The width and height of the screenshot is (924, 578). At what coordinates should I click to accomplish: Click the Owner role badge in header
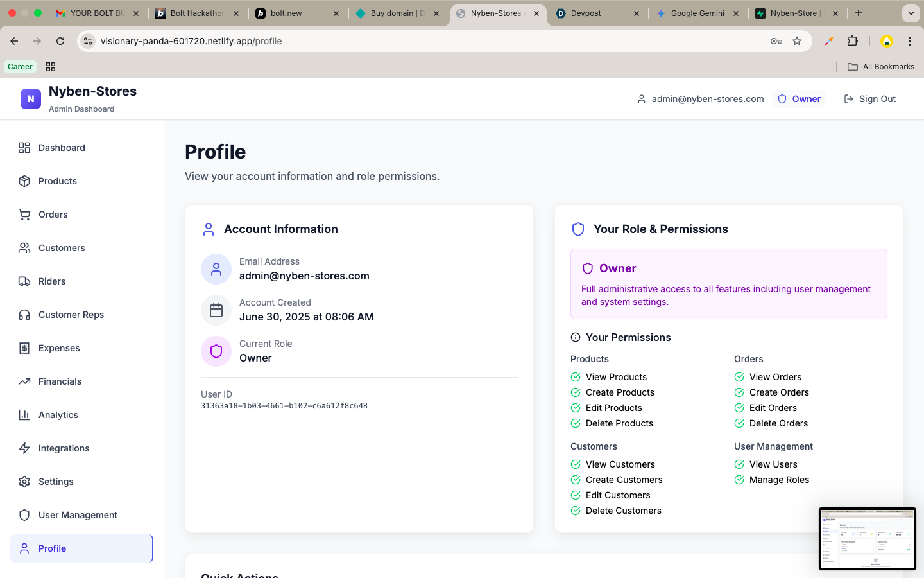(x=799, y=99)
